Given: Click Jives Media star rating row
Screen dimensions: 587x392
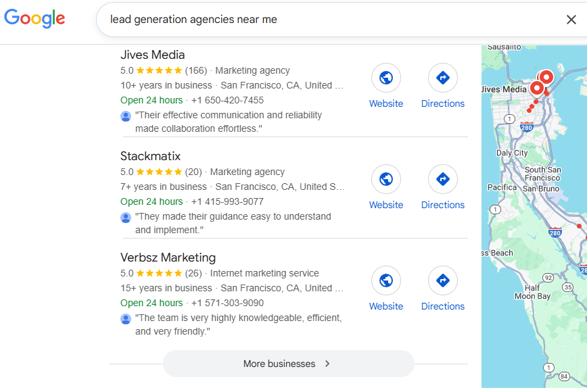Looking at the screenshot, I should click(159, 70).
